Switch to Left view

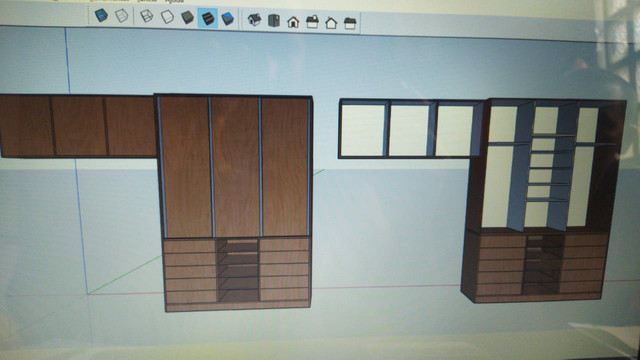(350, 23)
